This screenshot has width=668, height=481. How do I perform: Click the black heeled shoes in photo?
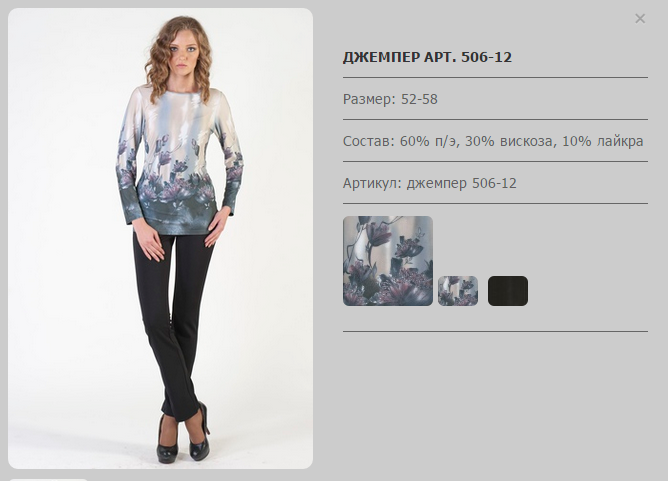(x=183, y=437)
